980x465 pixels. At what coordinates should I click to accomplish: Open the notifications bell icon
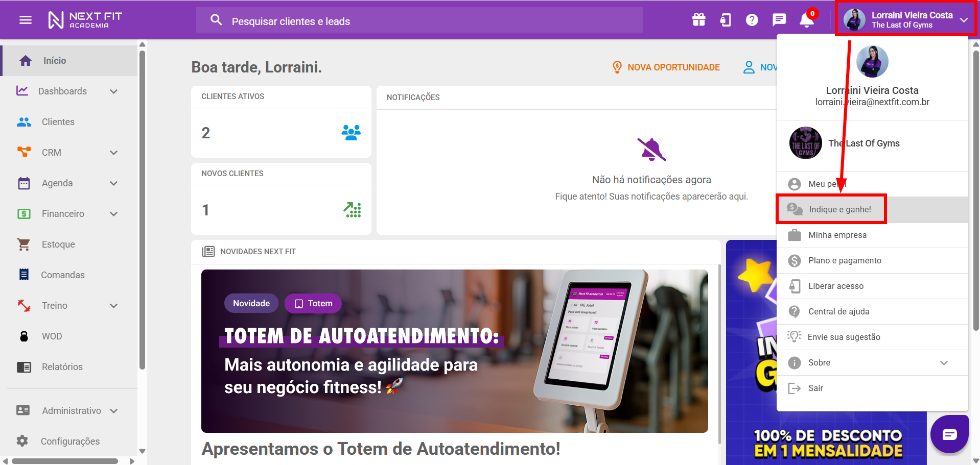806,20
